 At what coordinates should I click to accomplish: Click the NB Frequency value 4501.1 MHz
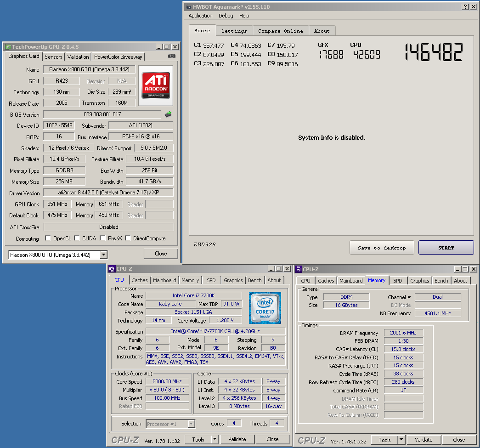[x=438, y=313]
